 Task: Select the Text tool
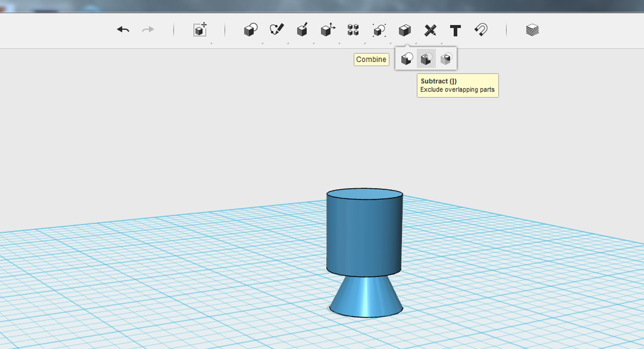[455, 31]
